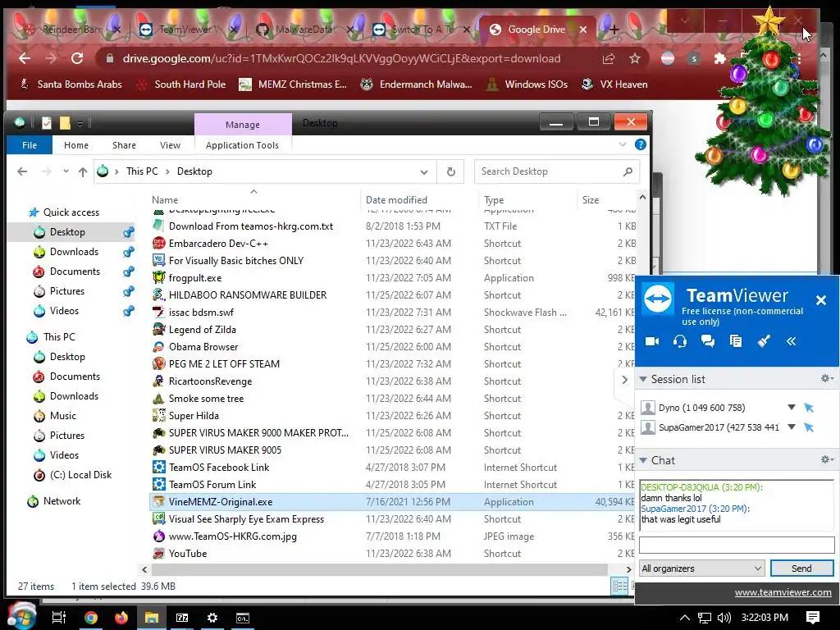This screenshot has width=840, height=630.
Task: Open TeamViewer whiteboard marker icon
Action: point(764,341)
